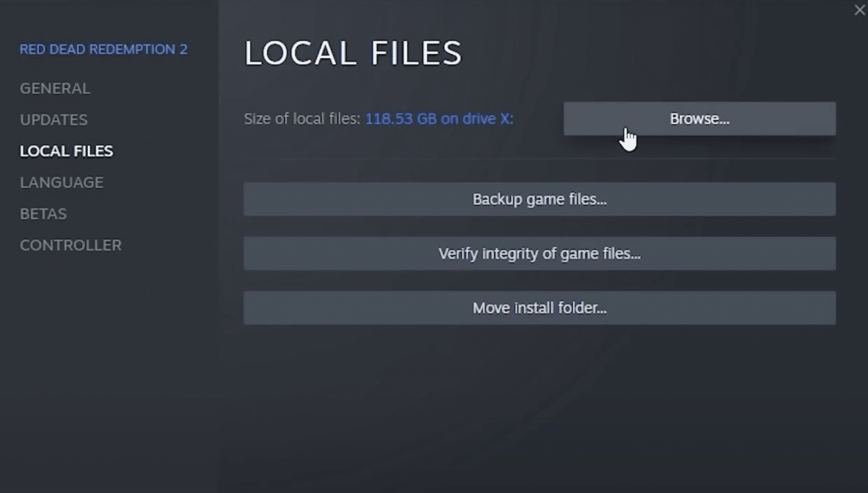Choose Move install folder... option
The image size is (868, 493).
tap(539, 308)
